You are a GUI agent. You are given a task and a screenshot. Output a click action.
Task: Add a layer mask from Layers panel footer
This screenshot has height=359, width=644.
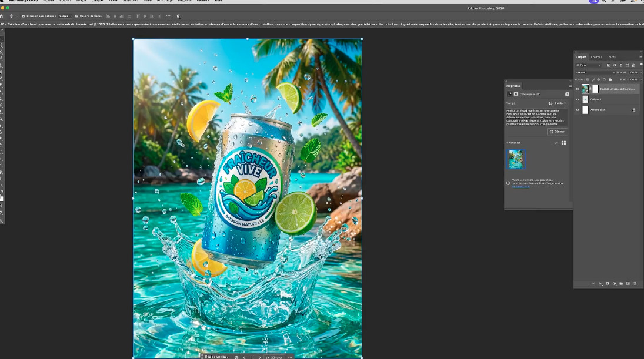pyautogui.click(x=607, y=284)
